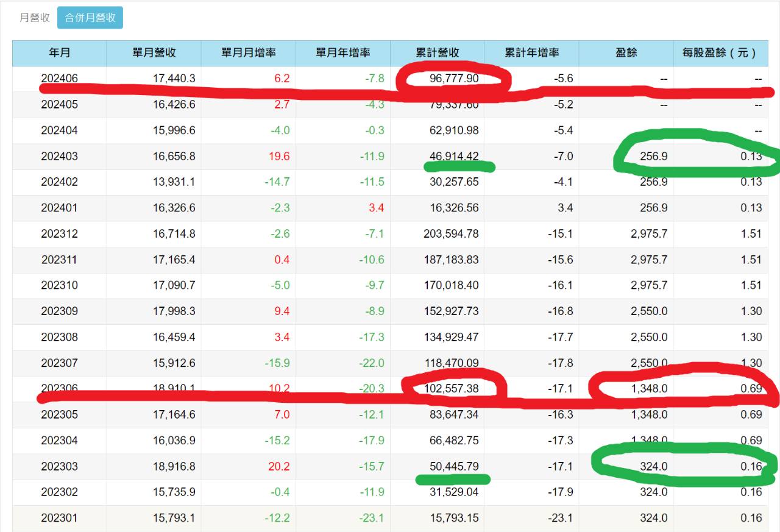Click cumulative revenue value 30,257.65
The height and width of the screenshot is (532, 780).
(x=454, y=182)
